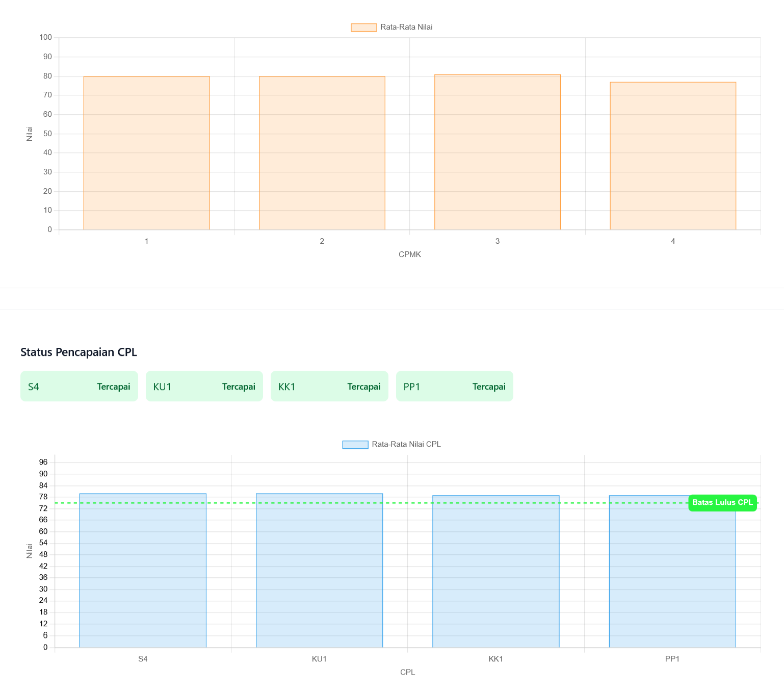Click the CPL x-axis title
The height and width of the screenshot is (692, 784).
[407, 672]
